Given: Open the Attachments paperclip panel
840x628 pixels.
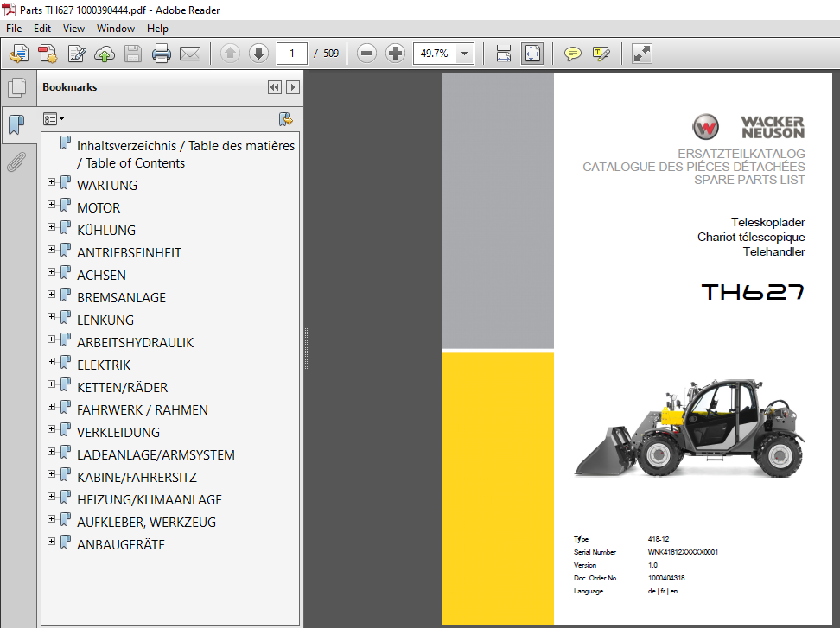Looking at the screenshot, I should coord(17,162).
